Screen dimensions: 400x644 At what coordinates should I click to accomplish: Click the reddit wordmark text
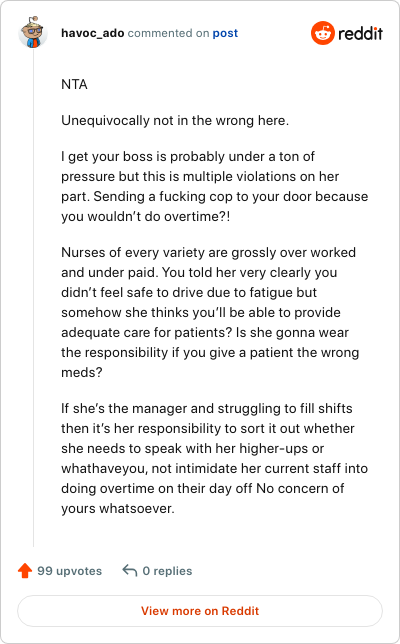coord(360,33)
